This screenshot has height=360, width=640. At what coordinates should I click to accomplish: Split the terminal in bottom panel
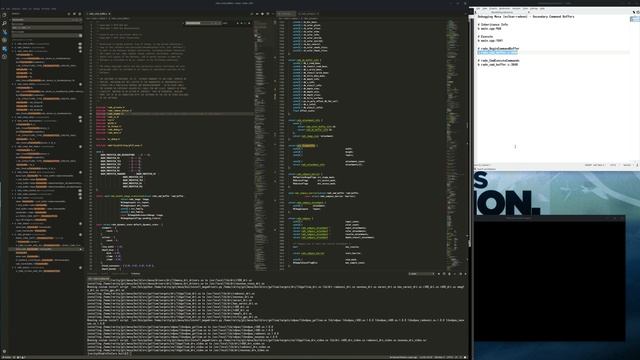click(x=444, y=274)
